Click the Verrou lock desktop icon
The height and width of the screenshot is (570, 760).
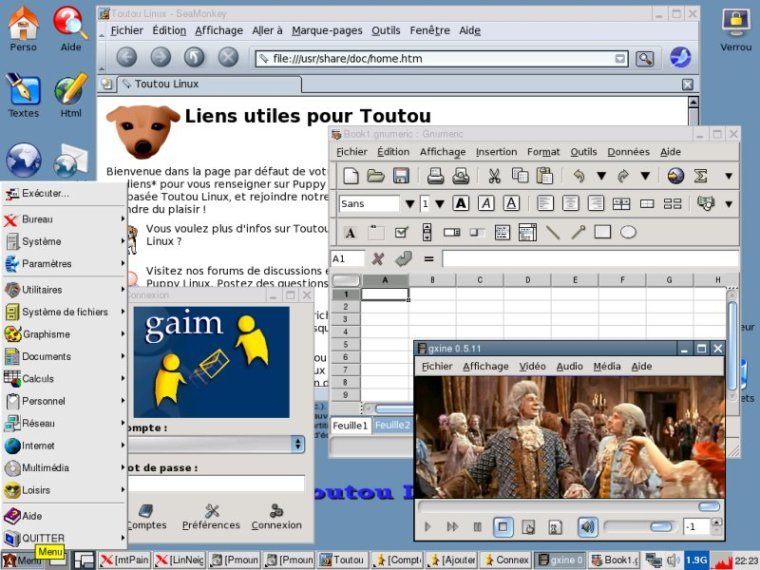(736, 25)
